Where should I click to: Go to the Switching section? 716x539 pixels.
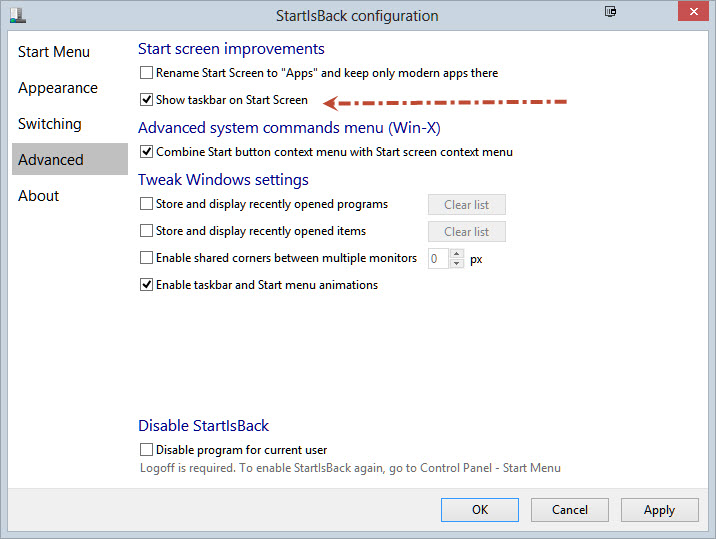pos(50,124)
